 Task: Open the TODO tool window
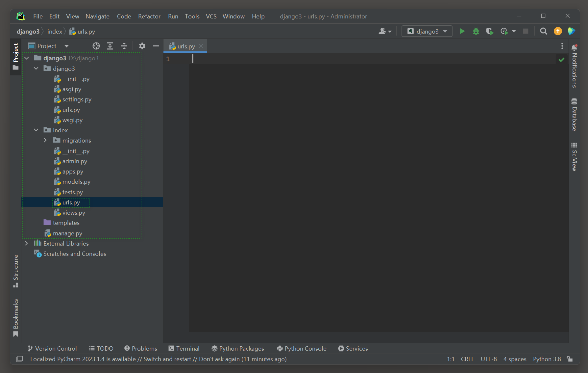pos(101,348)
